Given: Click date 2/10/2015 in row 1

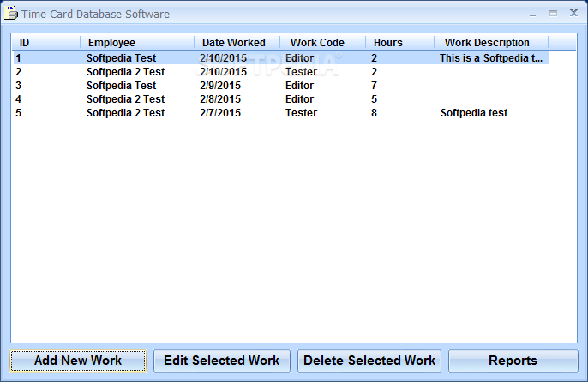Looking at the screenshot, I should (x=223, y=58).
